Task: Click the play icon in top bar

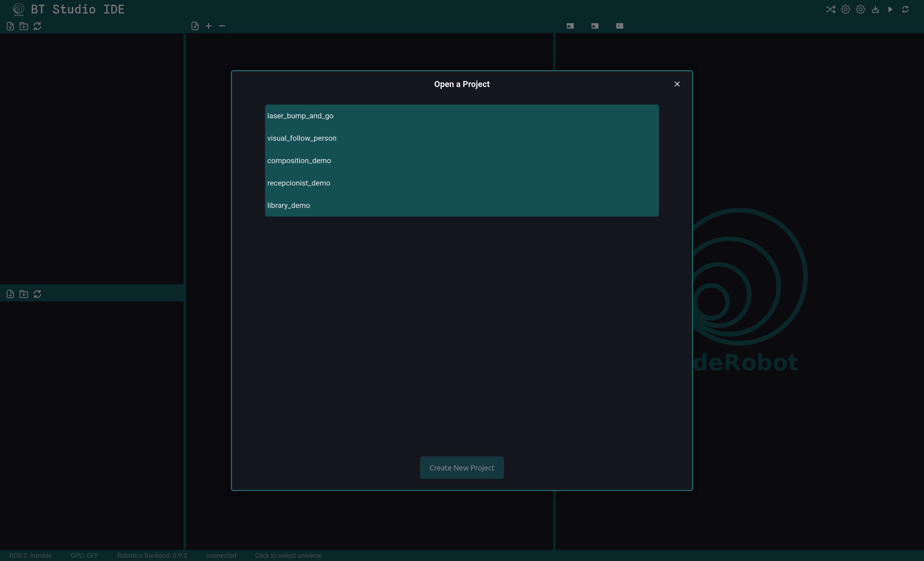Action: click(x=890, y=9)
